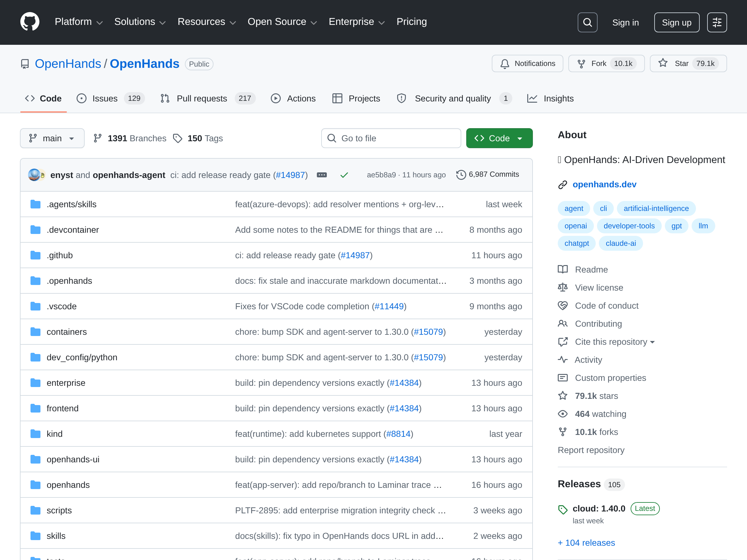Expand the Platform menu
The height and width of the screenshot is (560, 747).
(x=78, y=22)
